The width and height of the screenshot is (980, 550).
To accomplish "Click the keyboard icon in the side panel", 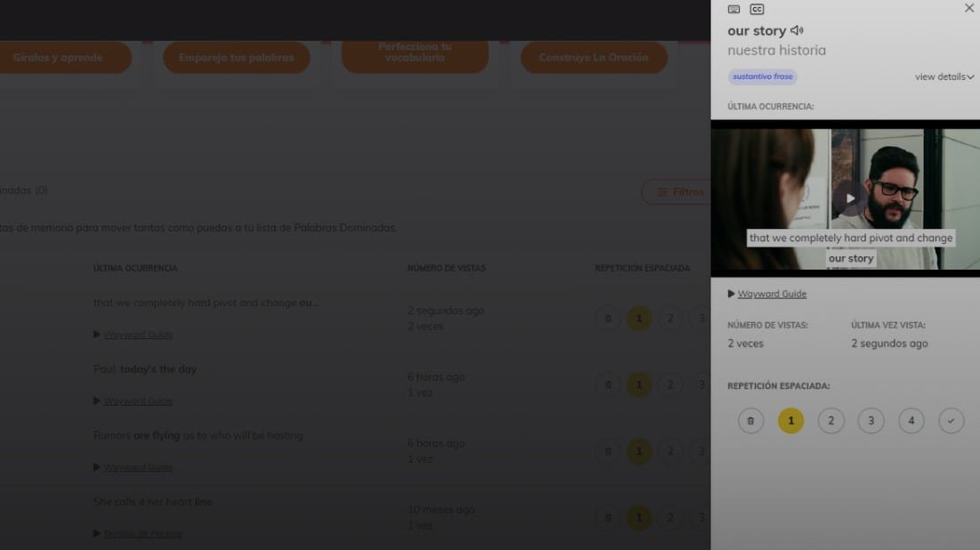I will pos(733,9).
